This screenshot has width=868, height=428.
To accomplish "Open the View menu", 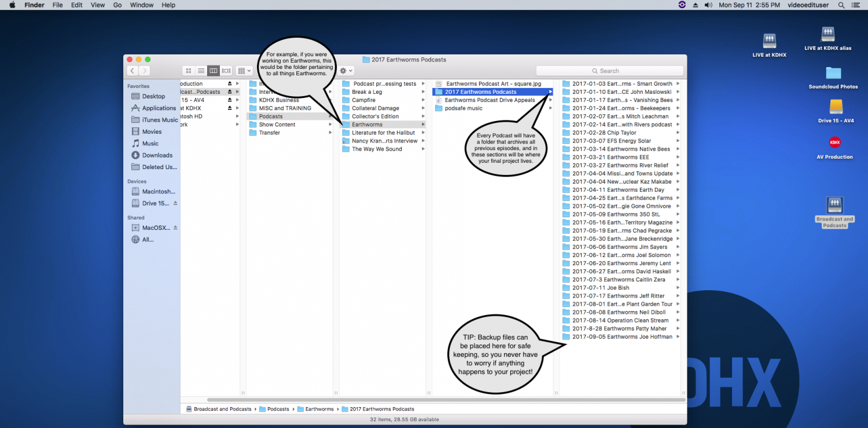I will pyautogui.click(x=98, y=5).
